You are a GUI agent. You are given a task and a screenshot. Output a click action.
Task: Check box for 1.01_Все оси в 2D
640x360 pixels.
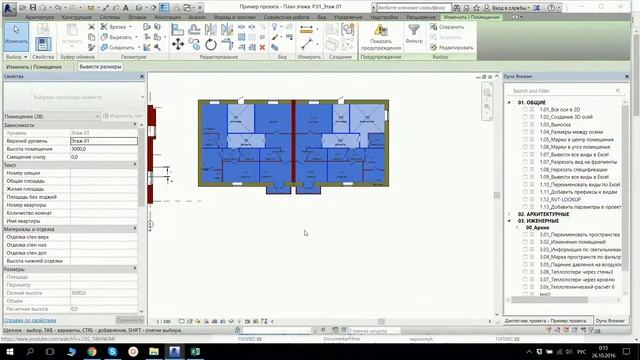(x=525, y=109)
